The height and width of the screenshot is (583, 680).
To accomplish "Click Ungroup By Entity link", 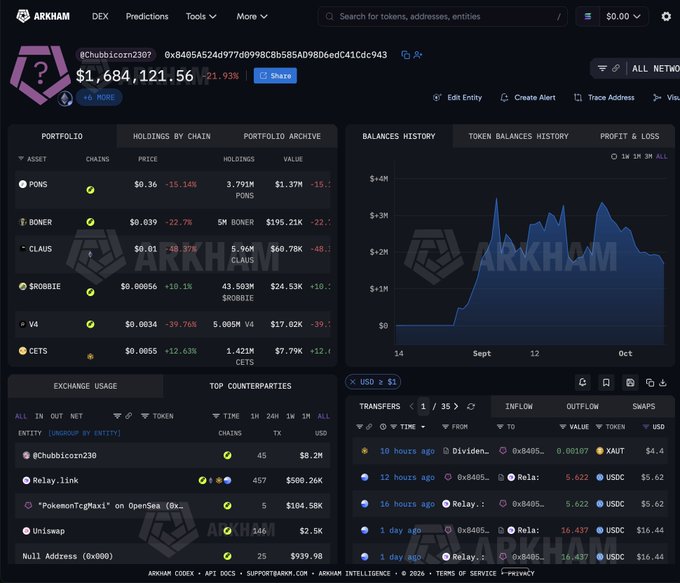I will [x=85, y=433].
